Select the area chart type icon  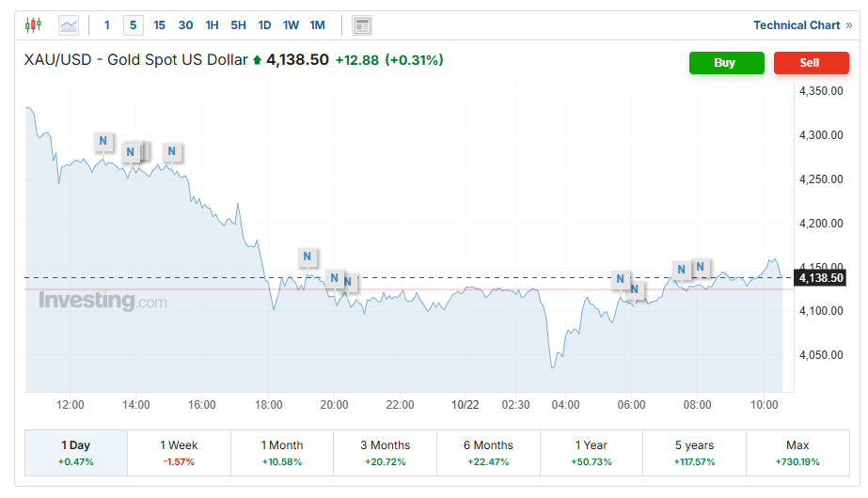tap(69, 25)
